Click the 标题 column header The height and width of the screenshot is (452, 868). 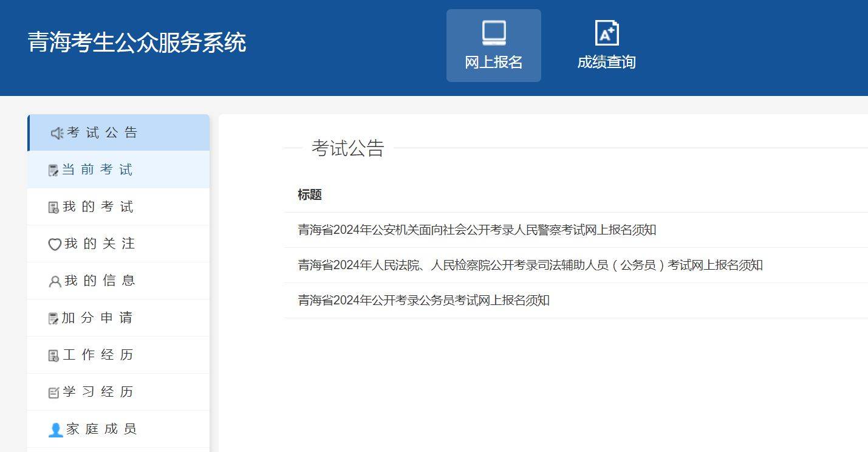309,195
